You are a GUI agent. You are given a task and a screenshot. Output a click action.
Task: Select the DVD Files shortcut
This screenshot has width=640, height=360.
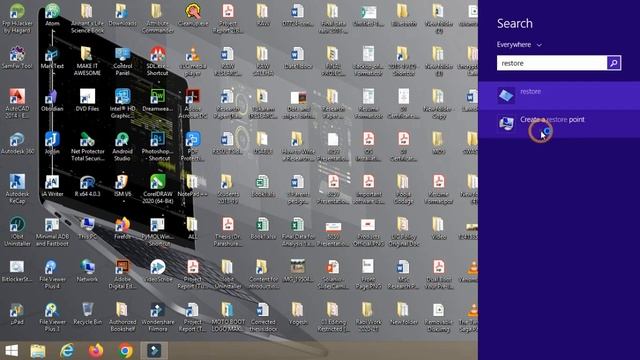pos(87,100)
